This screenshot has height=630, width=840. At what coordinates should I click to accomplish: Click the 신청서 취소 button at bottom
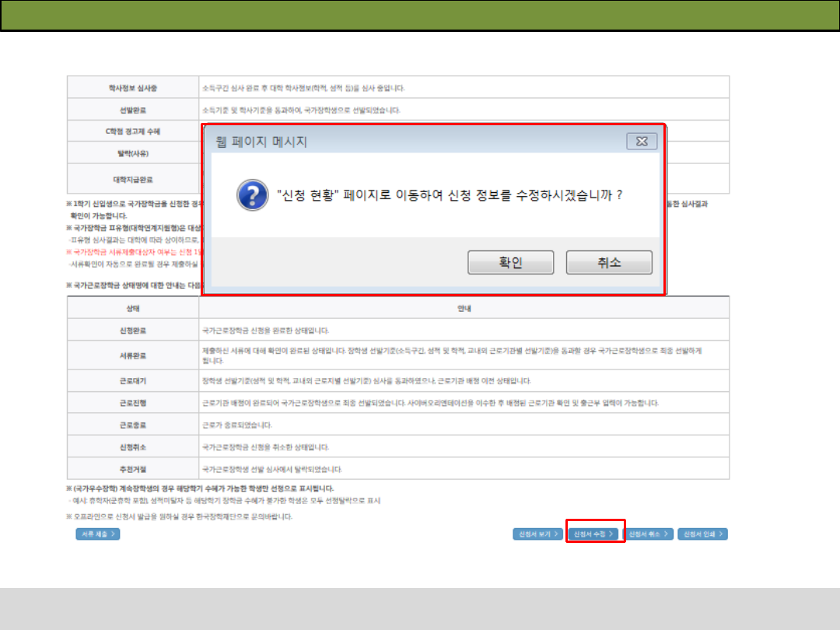pyautogui.click(x=650, y=534)
